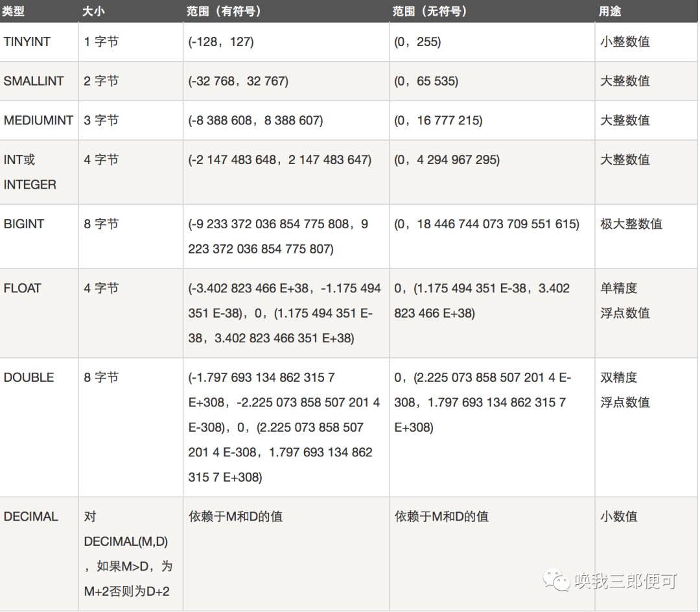Click the (0，16 777 215) unsigned range
The height and width of the screenshot is (612, 700).
point(438,120)
